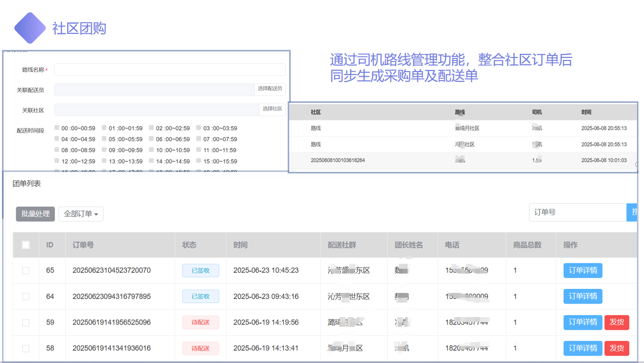Toggle the select-all checkbox in table header
This screenshot has height=363, width=644.
(26, 245)
